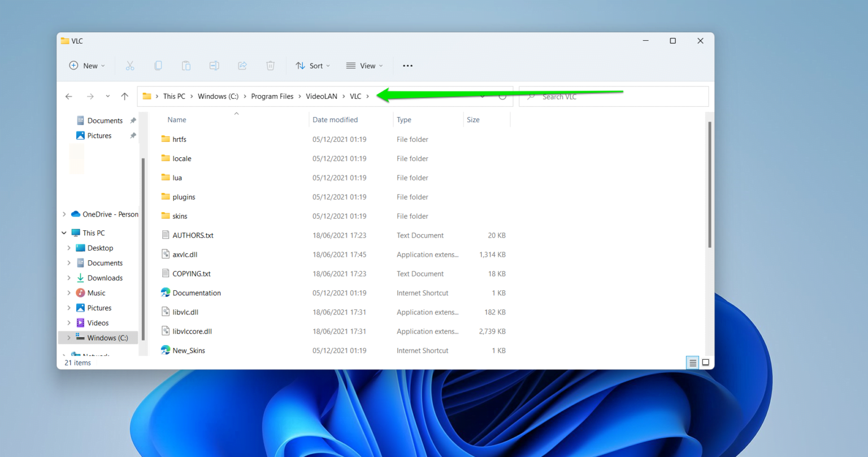This screenshot has width=868, height=457.
Task: Click the Rename icon in the toolbar
Action: coord(214,66)
